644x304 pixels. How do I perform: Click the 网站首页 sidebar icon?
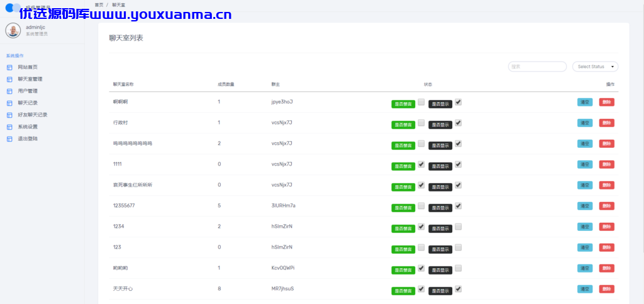[9, 67]
